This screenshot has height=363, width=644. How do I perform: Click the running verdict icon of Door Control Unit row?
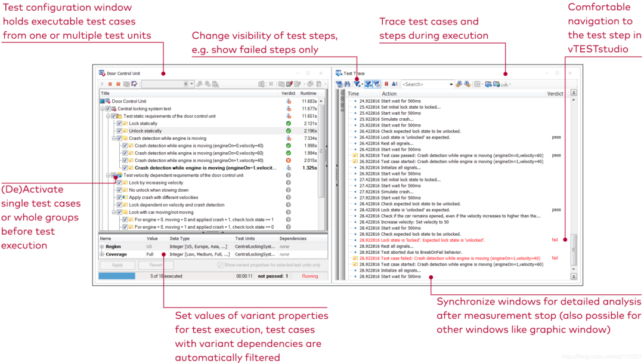289,101
